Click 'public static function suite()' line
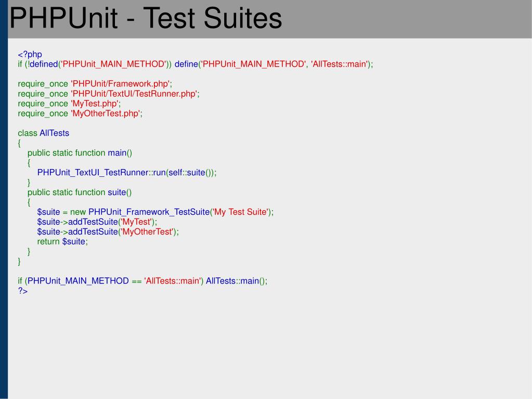 (80, 192)
